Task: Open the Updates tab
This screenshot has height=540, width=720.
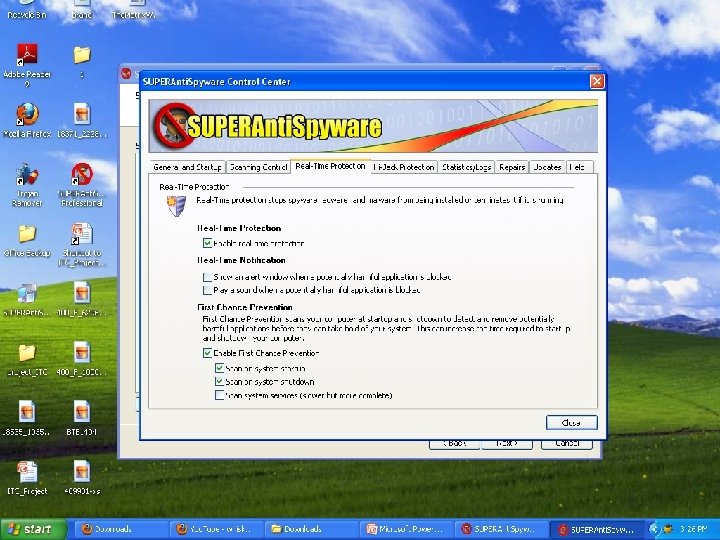Action: click(x=547, y=167)
